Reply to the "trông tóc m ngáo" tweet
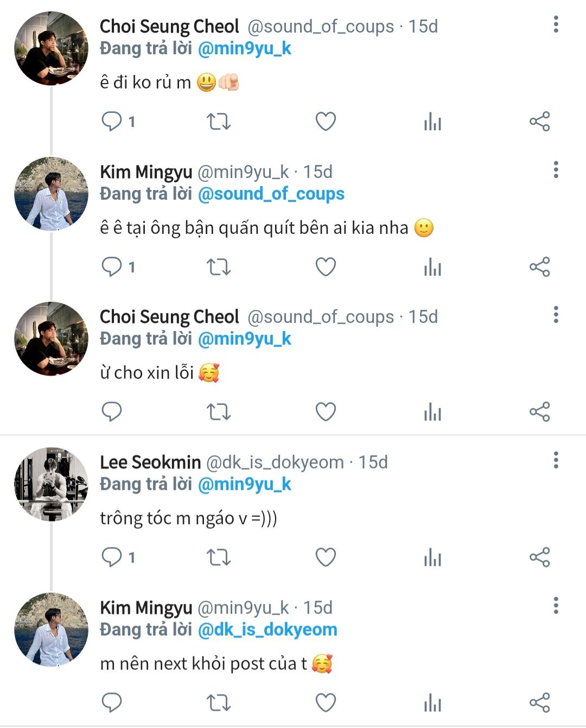Viewport: 586px width, 728px height. point(112,558)
